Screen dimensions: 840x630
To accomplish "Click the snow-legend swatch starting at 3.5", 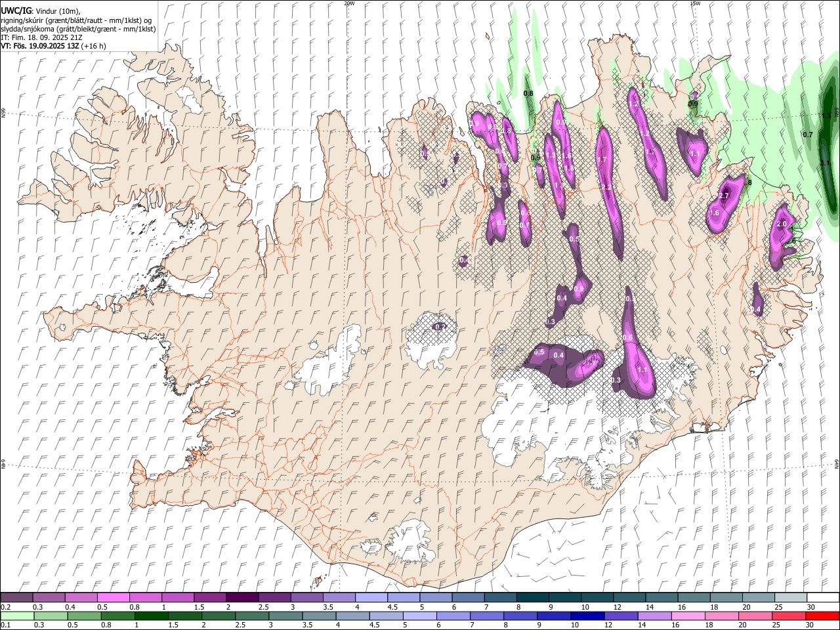I will click(x=339, y=598).
